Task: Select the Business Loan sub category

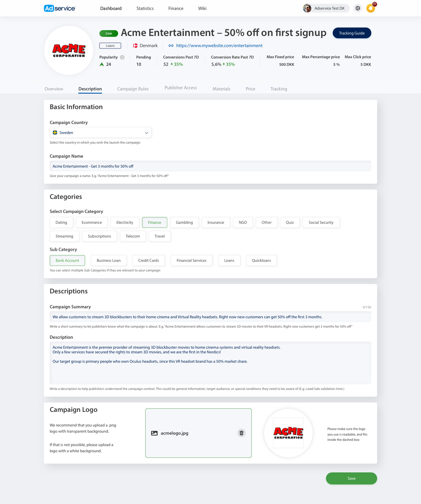Action: coord(109,261)
